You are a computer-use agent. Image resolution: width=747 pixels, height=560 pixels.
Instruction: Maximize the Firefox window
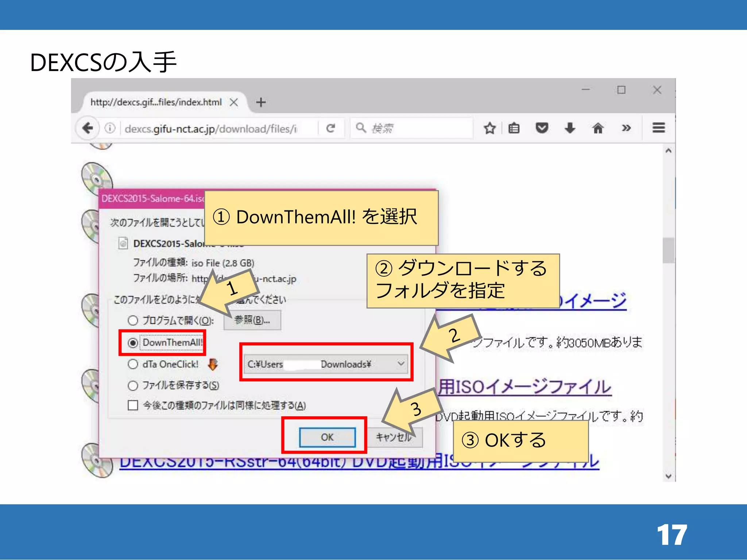(x=621, y=90)
